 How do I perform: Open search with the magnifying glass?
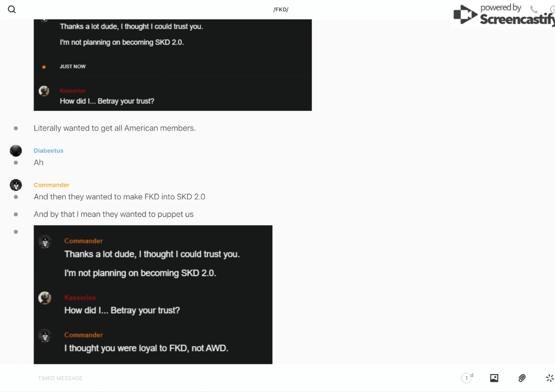[12, 10]
